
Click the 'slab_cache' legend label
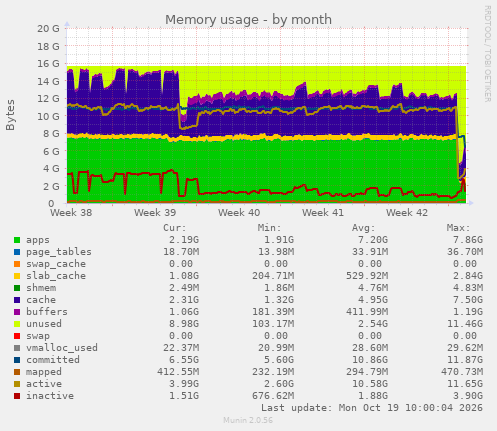pos(56,276)
